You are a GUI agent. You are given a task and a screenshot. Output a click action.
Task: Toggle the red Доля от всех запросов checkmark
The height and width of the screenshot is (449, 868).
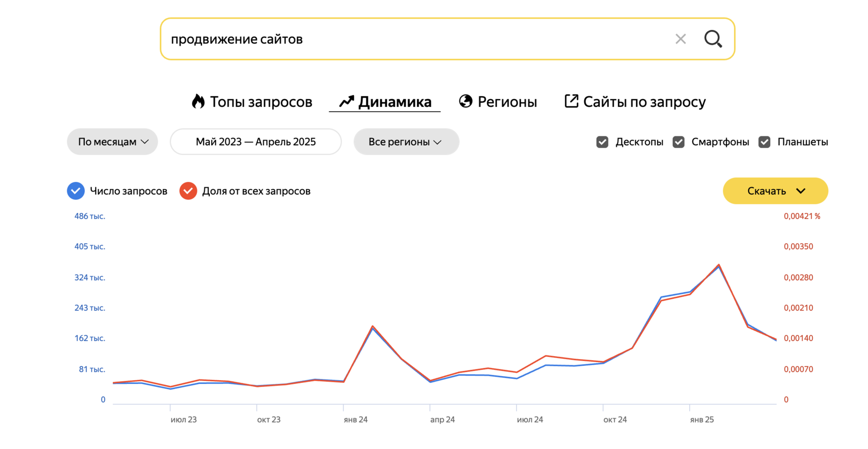pos(188,191)
